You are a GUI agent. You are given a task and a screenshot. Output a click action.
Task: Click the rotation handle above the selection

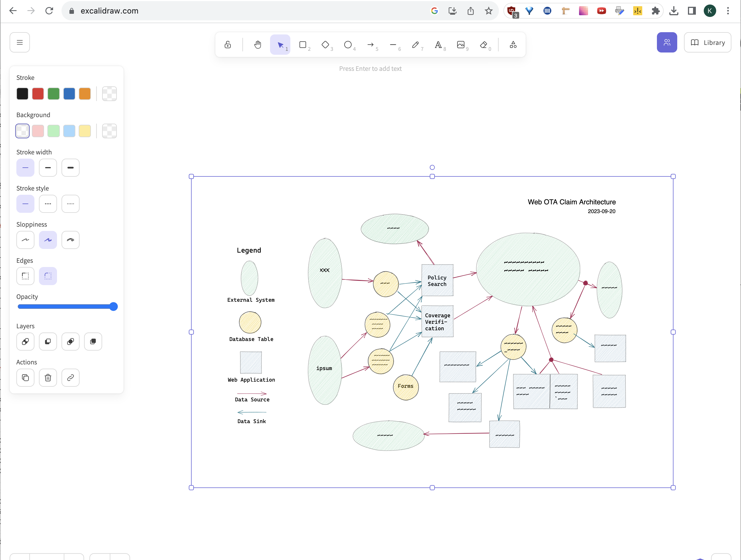432,168
